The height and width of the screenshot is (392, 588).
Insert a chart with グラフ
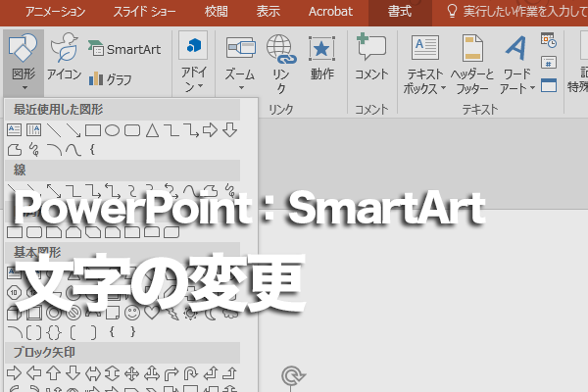click(x=110, y=78)
